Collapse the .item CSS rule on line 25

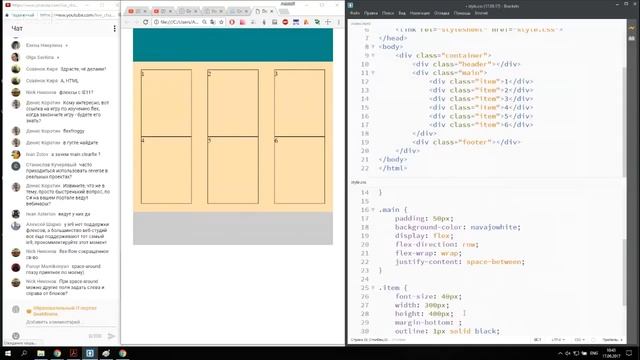click(373, 287)
